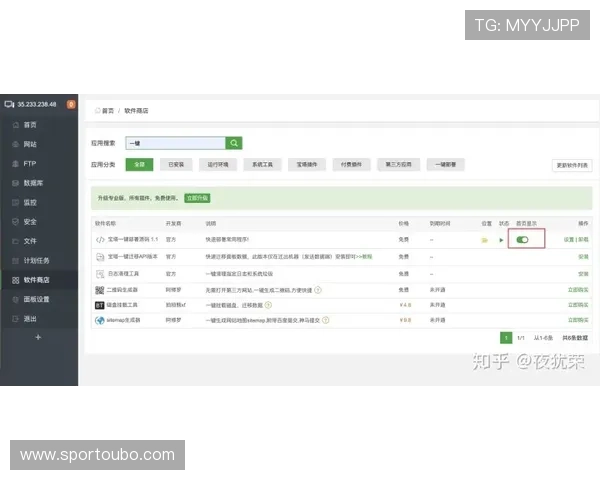The image size is (600, 480).
Task: Click the plus icon below the sidebar menu
Action: pos(38,337)
